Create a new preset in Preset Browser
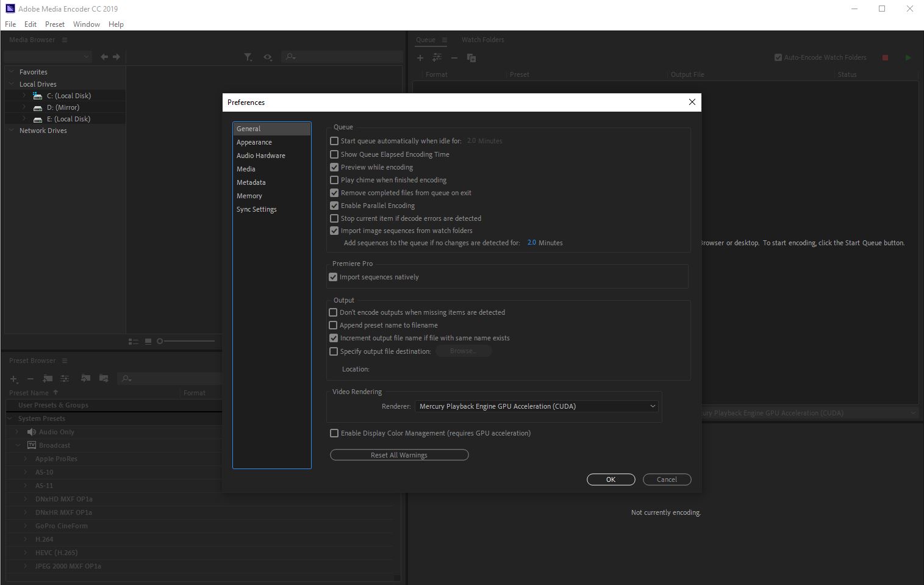This screenshot has height=585, width=924. [13, 379]
